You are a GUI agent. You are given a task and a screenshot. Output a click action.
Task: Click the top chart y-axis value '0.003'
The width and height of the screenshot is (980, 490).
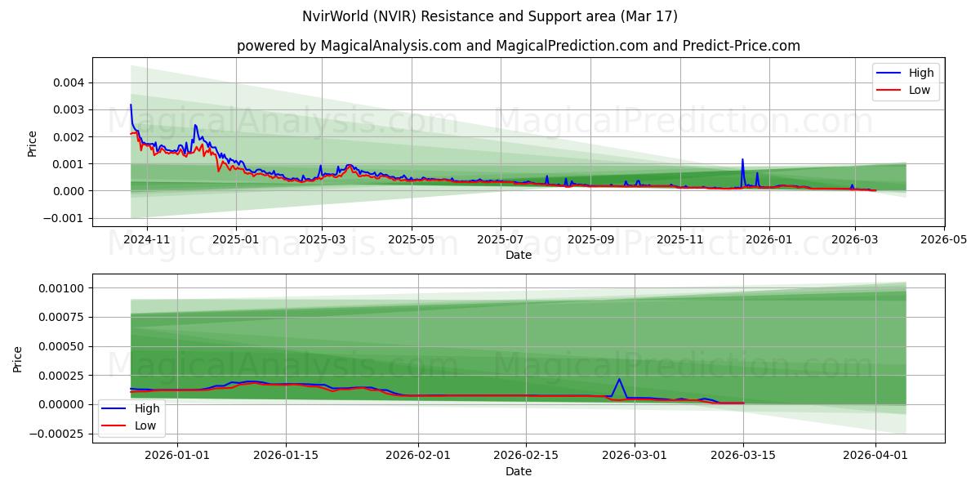(70, 109)
